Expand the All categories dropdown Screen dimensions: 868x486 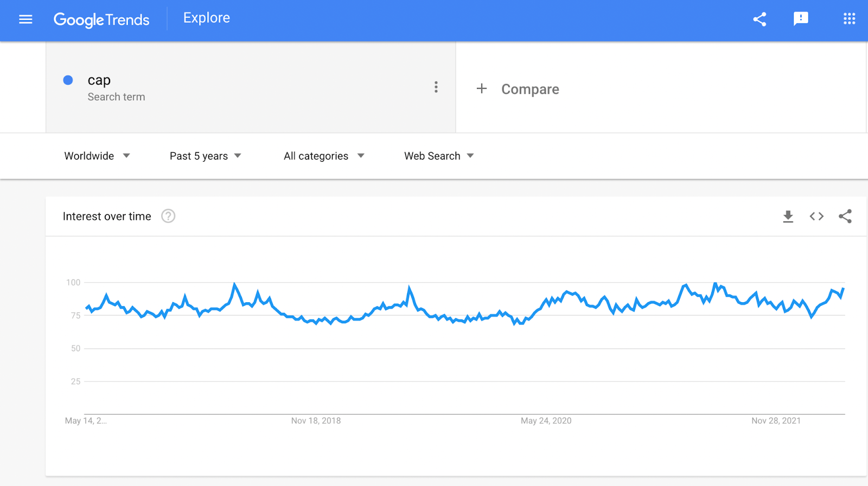coord(324,156)
